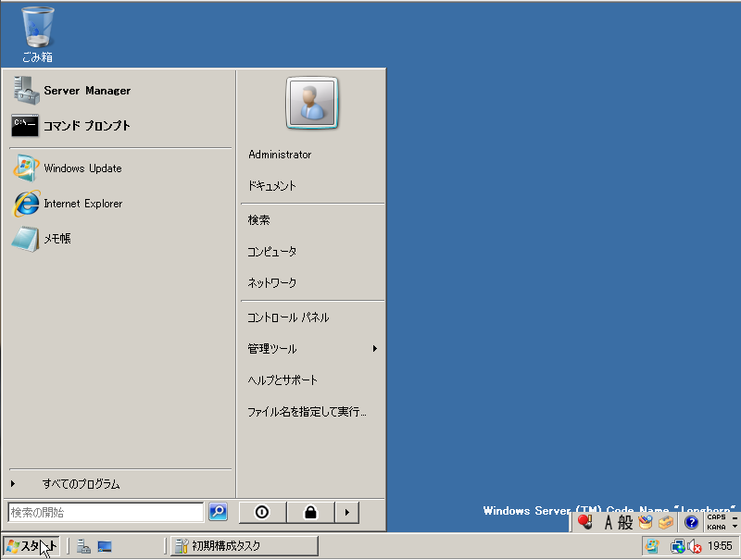Viewport: 741px width, 560px height.
Task: Expand the 管理ツール submenu
Action: 312,349
